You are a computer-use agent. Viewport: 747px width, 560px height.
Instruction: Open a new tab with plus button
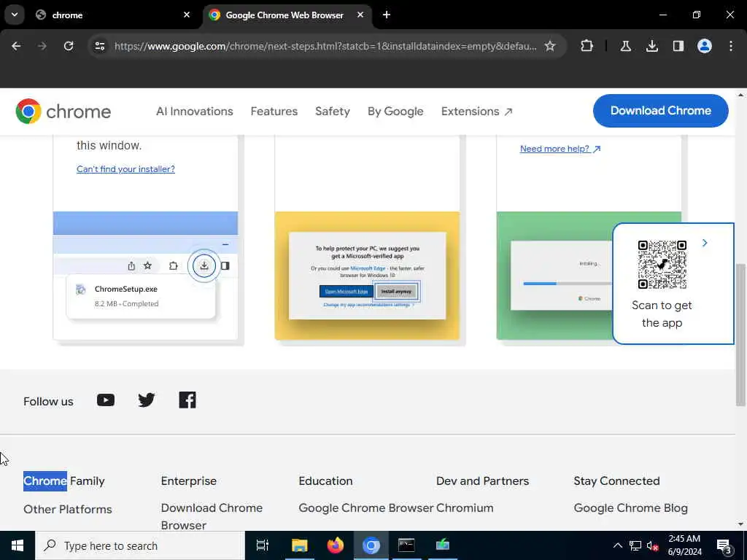[x=387, y=15]
